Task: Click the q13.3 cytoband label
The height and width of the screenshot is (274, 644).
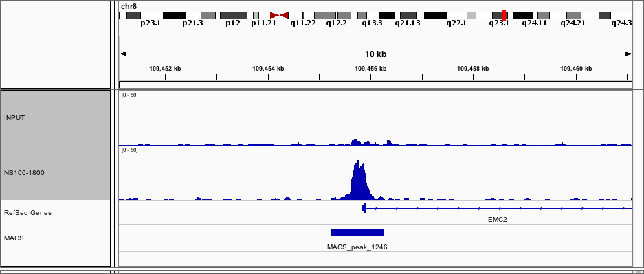Action: (x=372, y=23)
